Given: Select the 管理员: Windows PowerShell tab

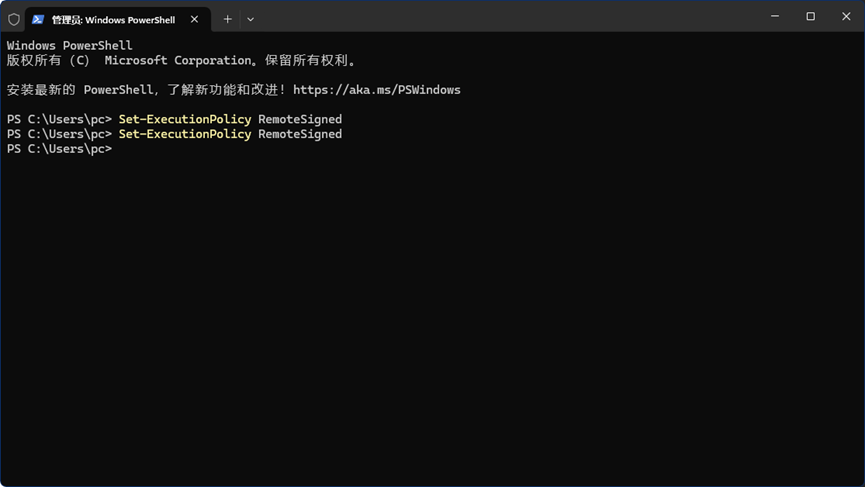Looking at the screenshot, I should (118, 19).
